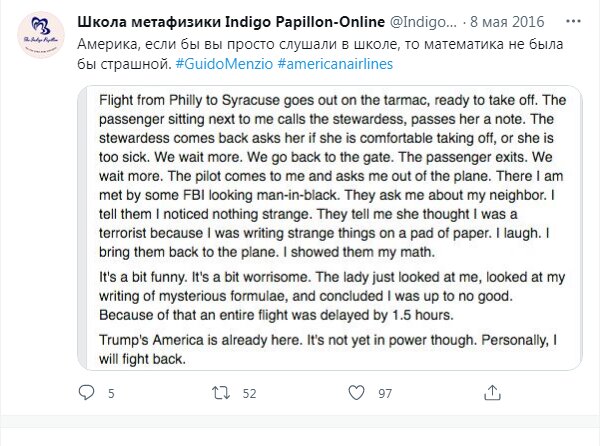This screenshot has width=602, height=446.
Task: Click the @Indigo... account handle
Action: click(x=393, y=20)
